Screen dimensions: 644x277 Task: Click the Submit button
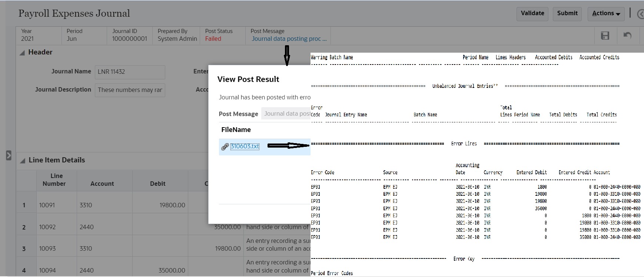567,14
